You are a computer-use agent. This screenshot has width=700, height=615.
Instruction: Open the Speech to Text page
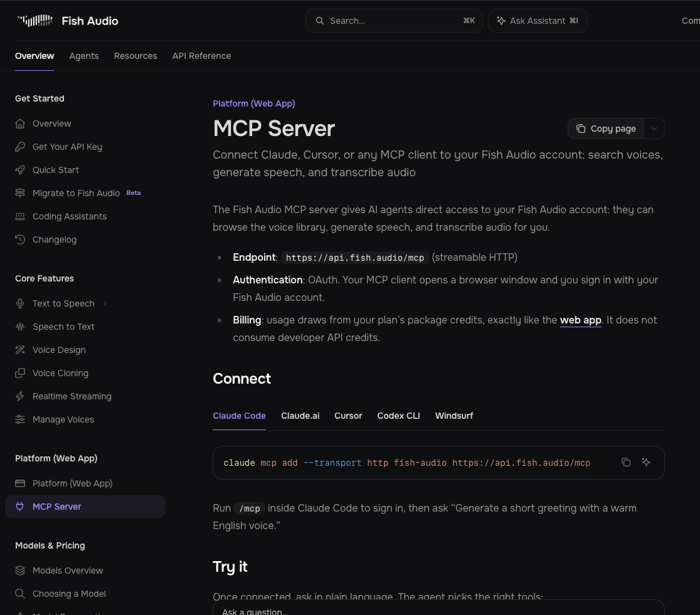click(63, 327)
